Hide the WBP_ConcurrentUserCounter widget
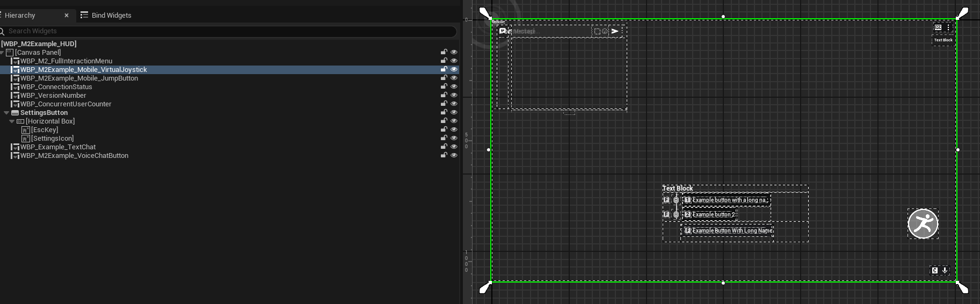Screen dimensions: 980x304 coord(454,104)
